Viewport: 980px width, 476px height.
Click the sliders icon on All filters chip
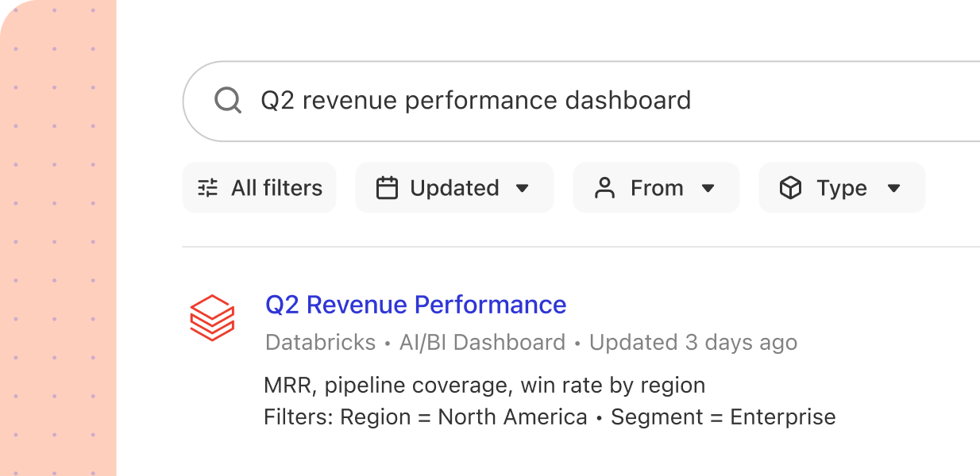(206, 187)
